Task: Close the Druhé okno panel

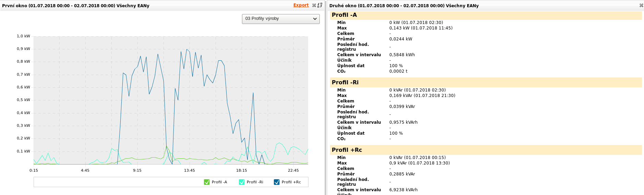Action: point(641,5)
